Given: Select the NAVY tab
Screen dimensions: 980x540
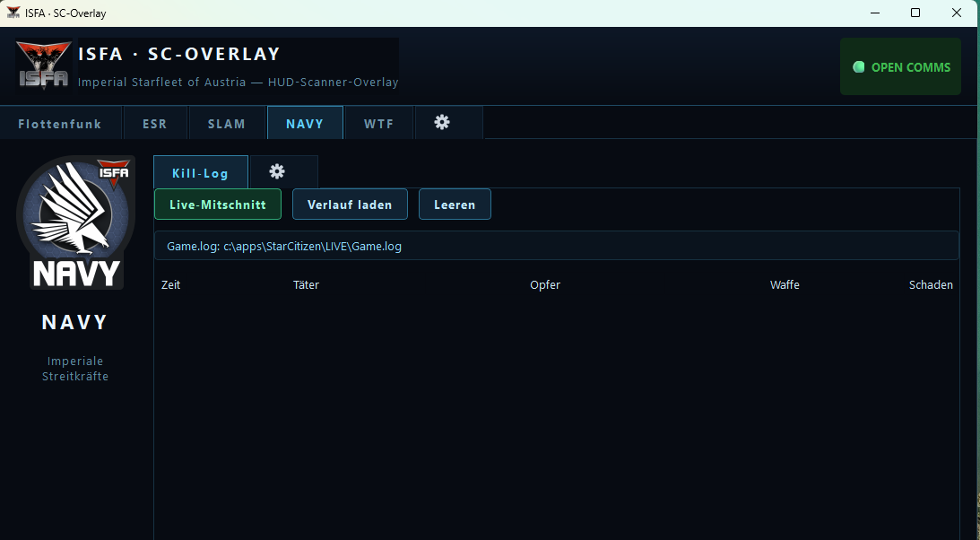Looking at the screenshot, I should pyautogui.click(x=305, y=123).
